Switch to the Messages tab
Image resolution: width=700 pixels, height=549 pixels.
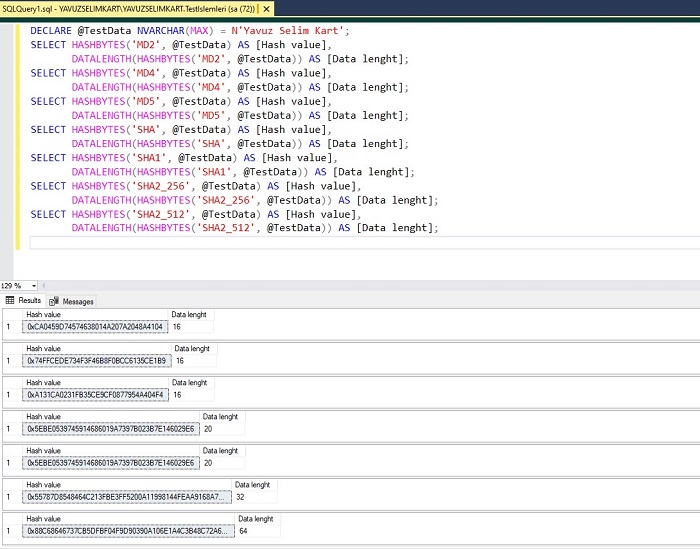pos(71,301)
